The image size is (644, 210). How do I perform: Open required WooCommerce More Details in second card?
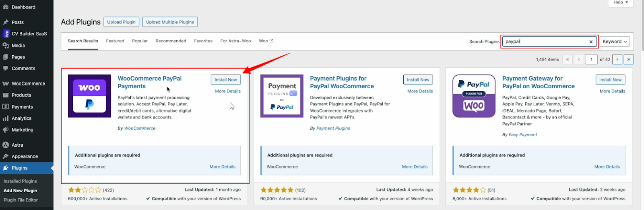(x=415, y=166)
